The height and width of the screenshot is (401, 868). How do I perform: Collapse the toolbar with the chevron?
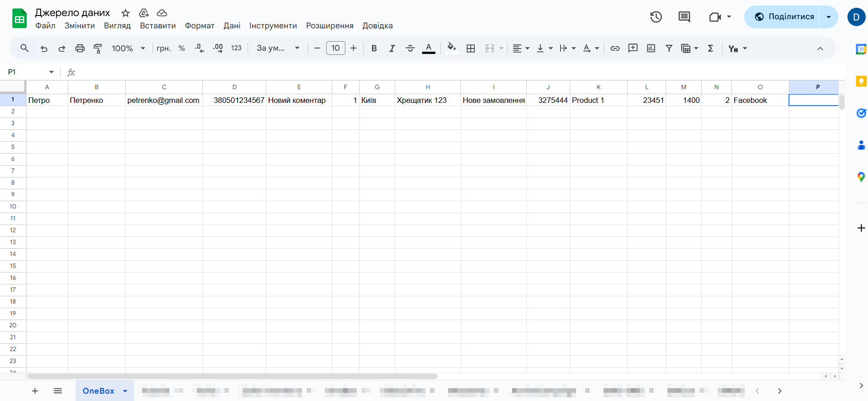(x=820, y=48)
